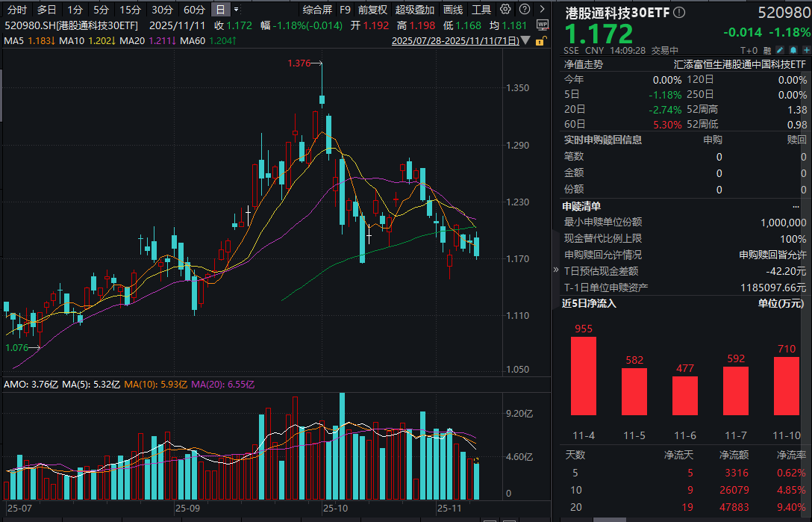
Task: Click the plus icon next to the bell
Action: [806, 49]
